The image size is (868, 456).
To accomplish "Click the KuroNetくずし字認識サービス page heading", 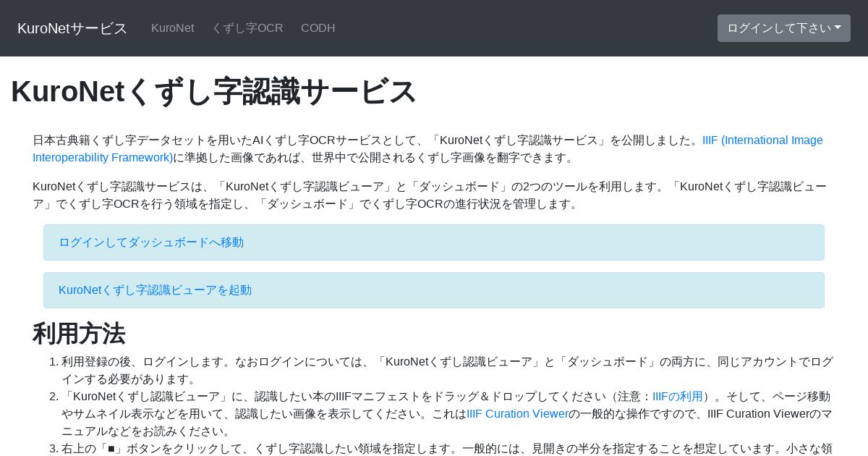I will [x=213, y=92].
